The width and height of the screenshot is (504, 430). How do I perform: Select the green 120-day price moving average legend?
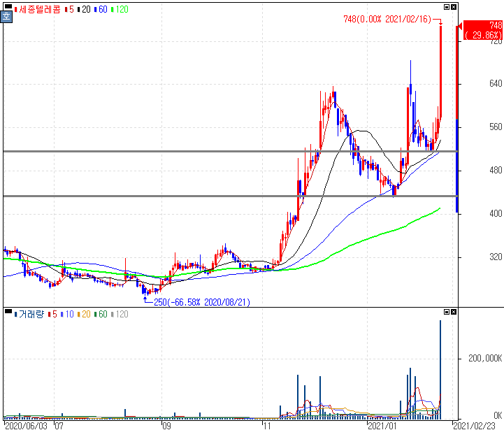pos(120,9)
